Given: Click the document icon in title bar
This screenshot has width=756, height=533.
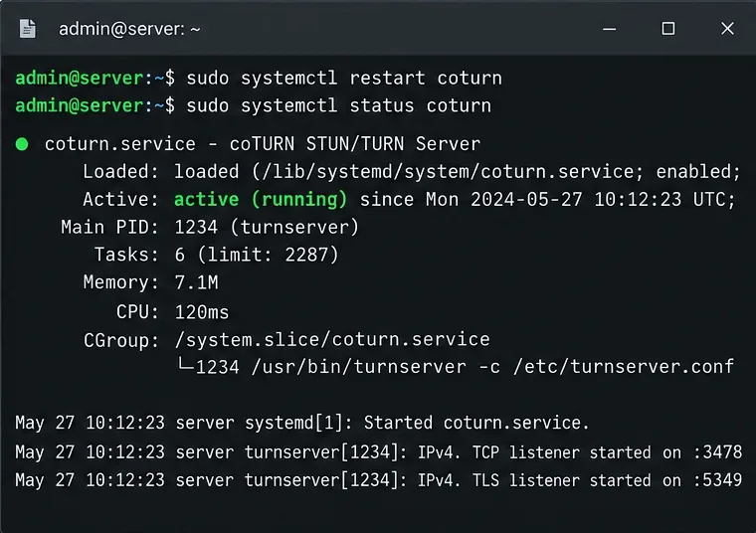Looking at the screenshot, I should tap(28, 29).
